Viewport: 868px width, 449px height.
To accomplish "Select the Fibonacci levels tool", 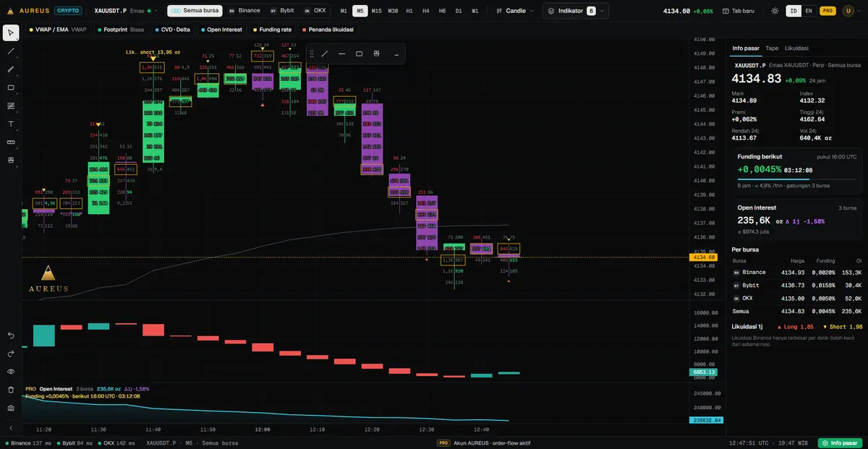I will (x=11, y=106).
